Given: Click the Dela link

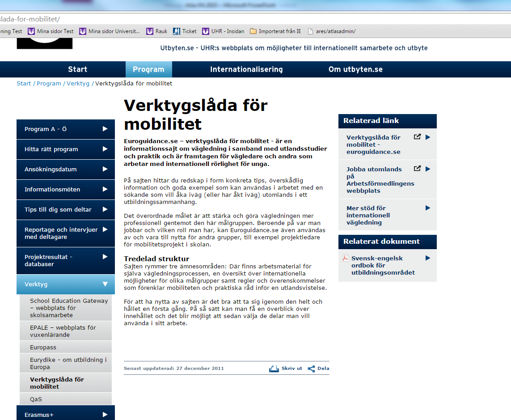Looking at the screenshot, I should tap(323, 369).
